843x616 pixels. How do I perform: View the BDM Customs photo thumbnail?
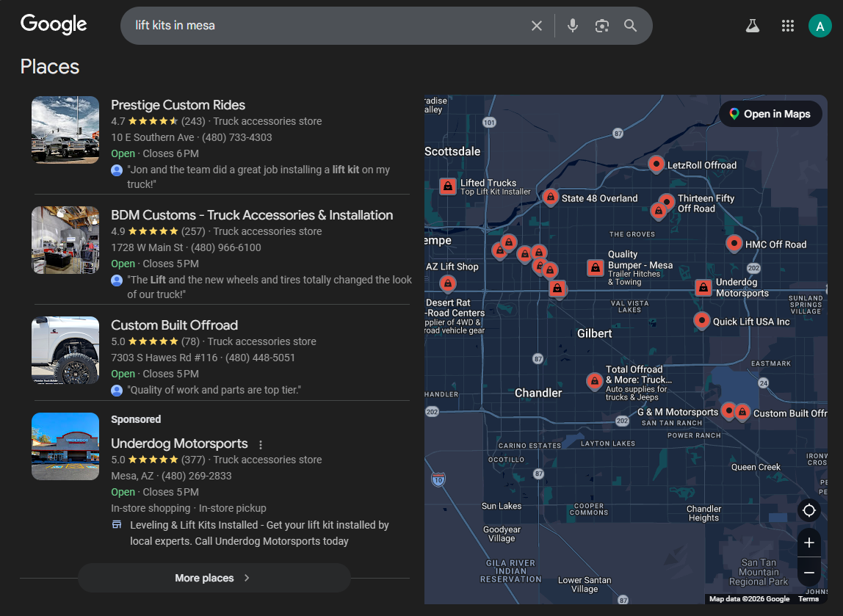(x=65, y=240)
